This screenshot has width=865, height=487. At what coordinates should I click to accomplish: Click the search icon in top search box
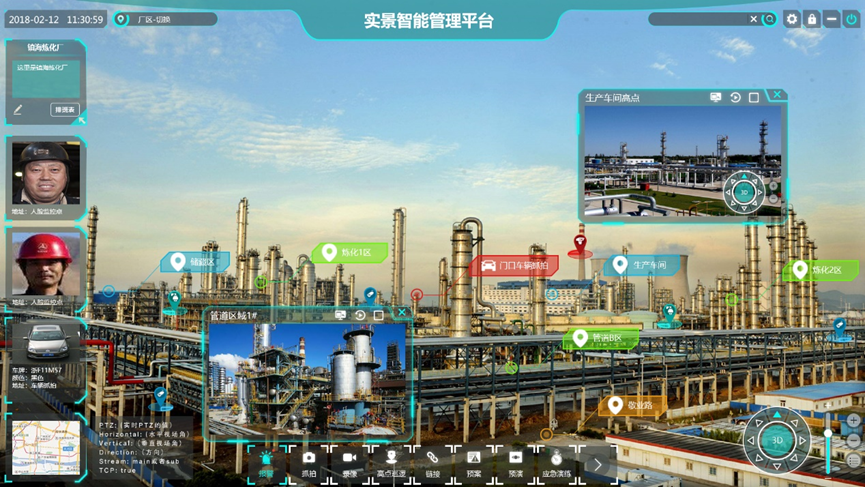tap(769, 19)
